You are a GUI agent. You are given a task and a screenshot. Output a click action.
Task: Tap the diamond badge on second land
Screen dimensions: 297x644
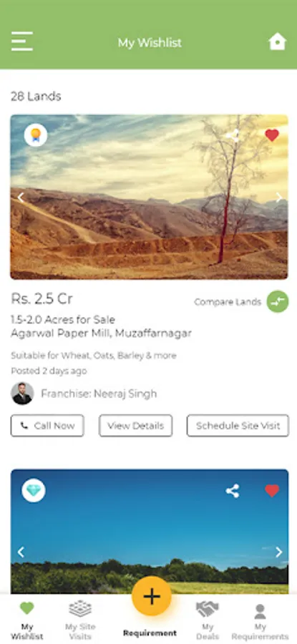pyautogui.click(x=34, y=490)
